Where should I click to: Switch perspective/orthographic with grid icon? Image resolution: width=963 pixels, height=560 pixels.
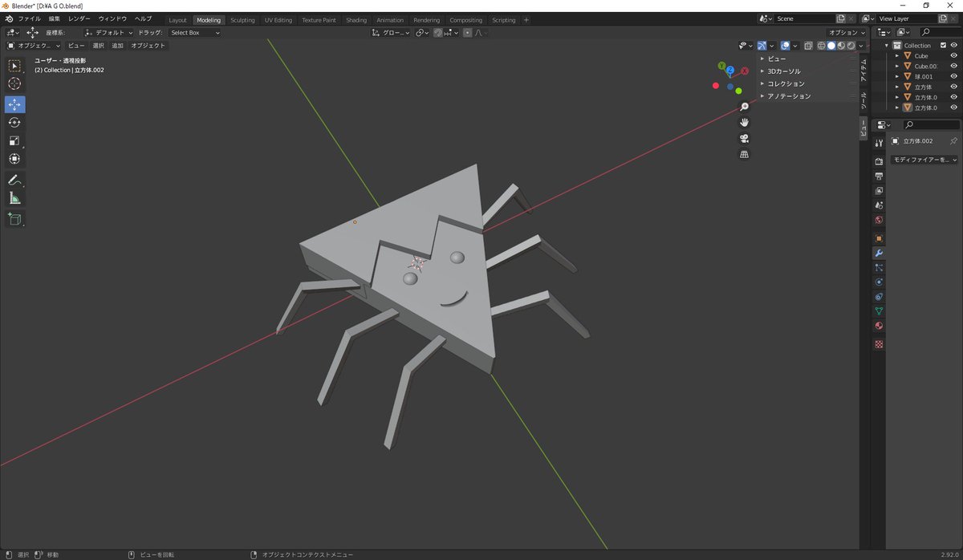pos(744,154)
